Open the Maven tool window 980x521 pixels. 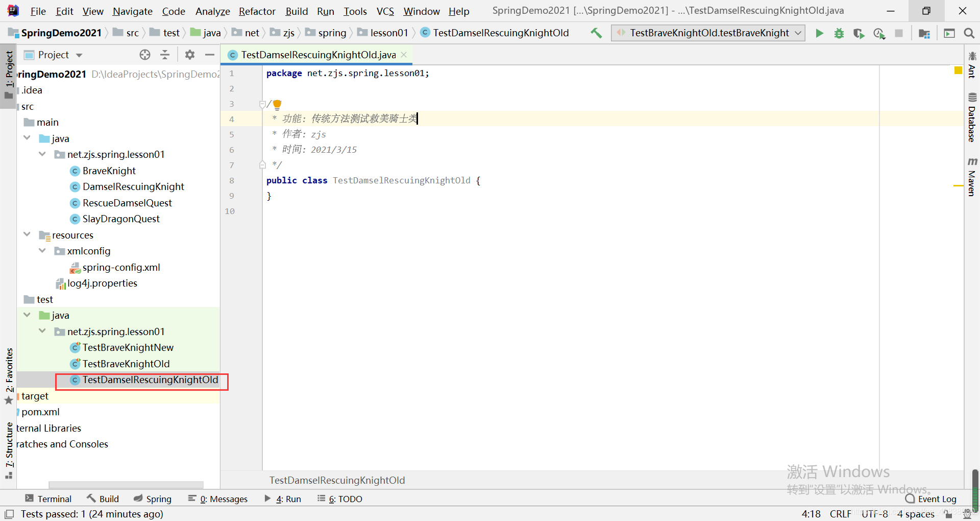[x=972, y=177]
